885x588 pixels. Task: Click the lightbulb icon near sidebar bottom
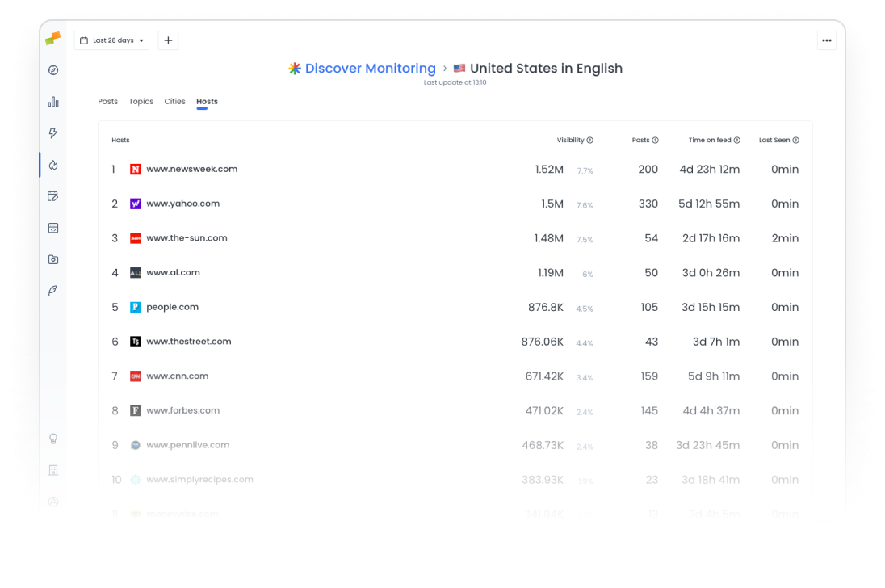[52, 439]
